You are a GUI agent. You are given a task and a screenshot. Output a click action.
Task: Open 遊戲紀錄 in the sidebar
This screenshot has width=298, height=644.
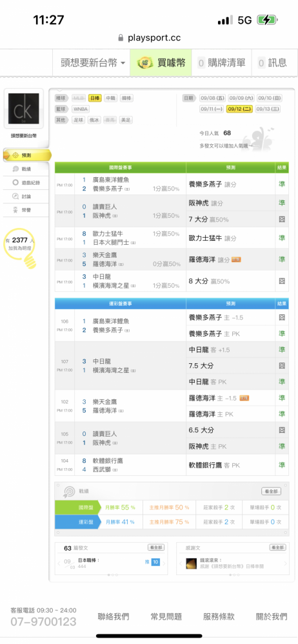[x=26, y=182]
